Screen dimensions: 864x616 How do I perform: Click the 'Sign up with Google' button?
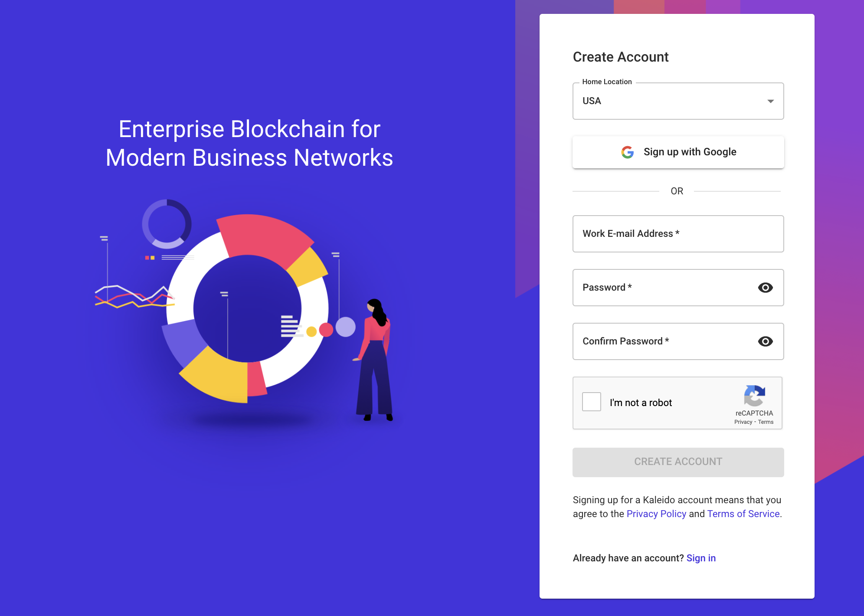[x=677, y=151]
